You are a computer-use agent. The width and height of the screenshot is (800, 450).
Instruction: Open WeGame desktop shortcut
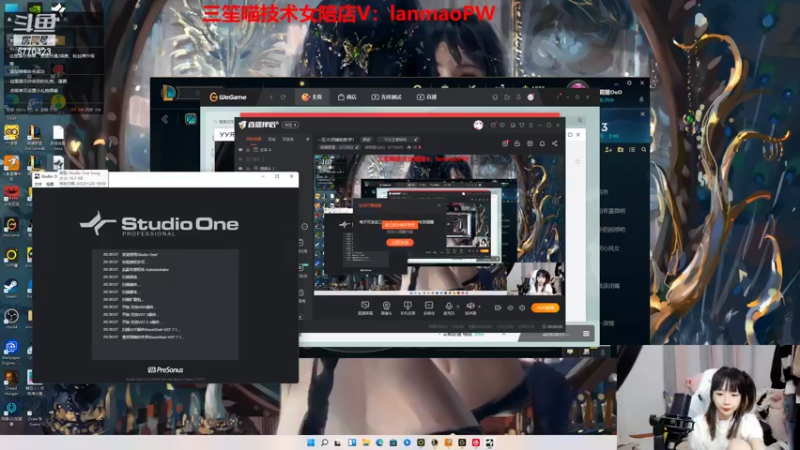coord(11,226)
